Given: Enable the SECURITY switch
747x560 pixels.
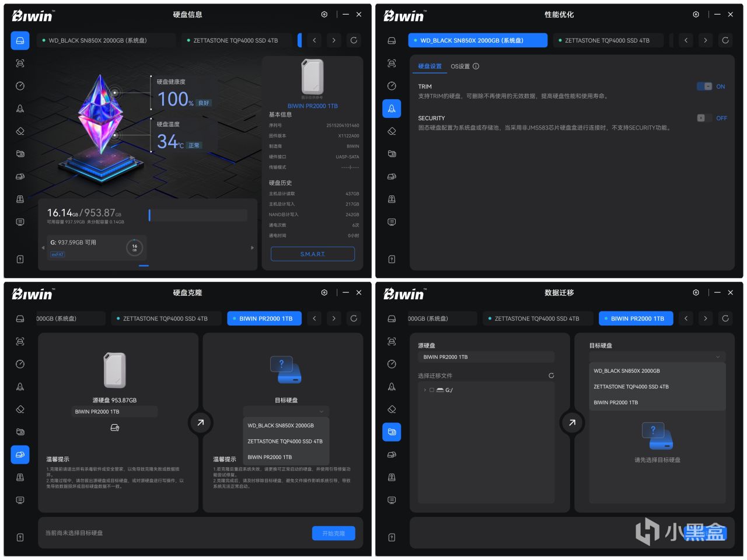Looking at the screenshot, I should click(704, 118).
